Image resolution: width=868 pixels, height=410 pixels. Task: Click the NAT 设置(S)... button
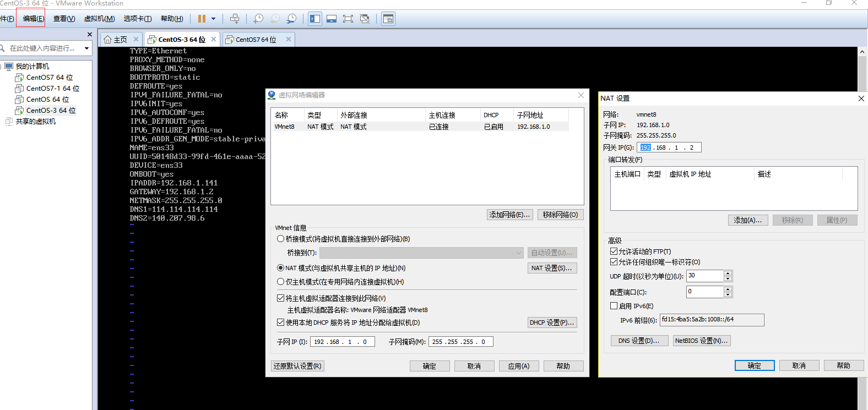[x=552, y=268]
